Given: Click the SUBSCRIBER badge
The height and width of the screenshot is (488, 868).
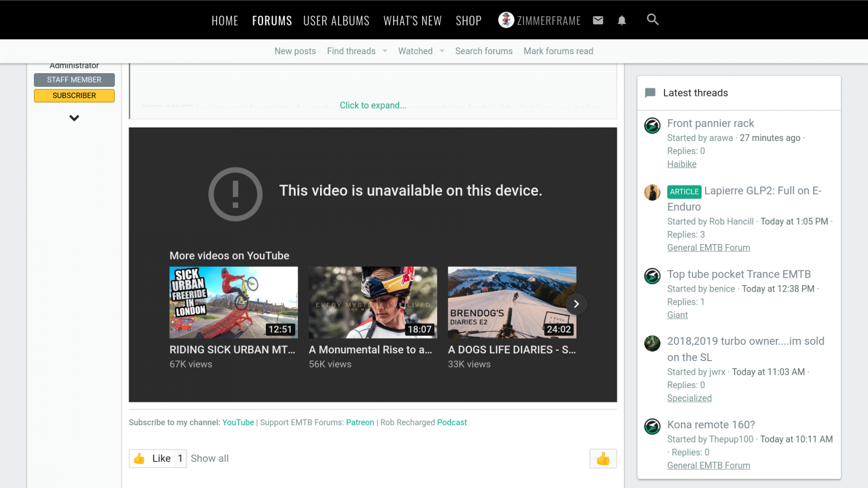Looking at the screenshot, I should pos(74,95).
